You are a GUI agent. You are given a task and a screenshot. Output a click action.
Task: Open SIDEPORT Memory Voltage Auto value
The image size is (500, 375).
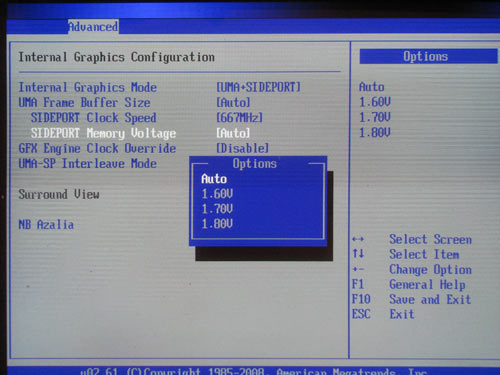233,133
